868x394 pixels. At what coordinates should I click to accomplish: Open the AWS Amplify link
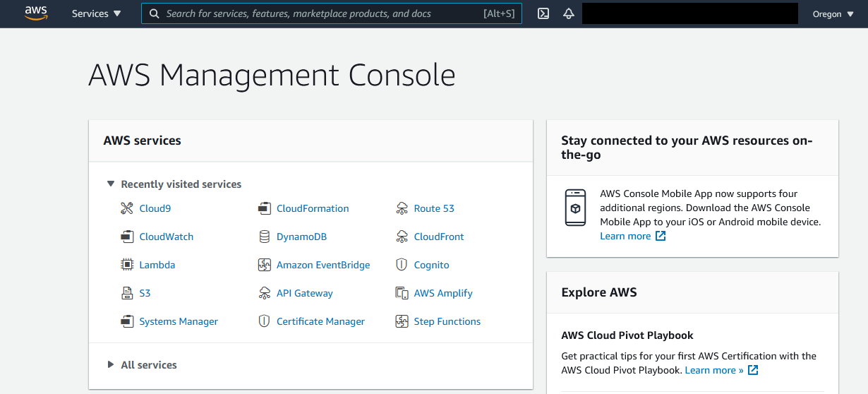(443, 293)
